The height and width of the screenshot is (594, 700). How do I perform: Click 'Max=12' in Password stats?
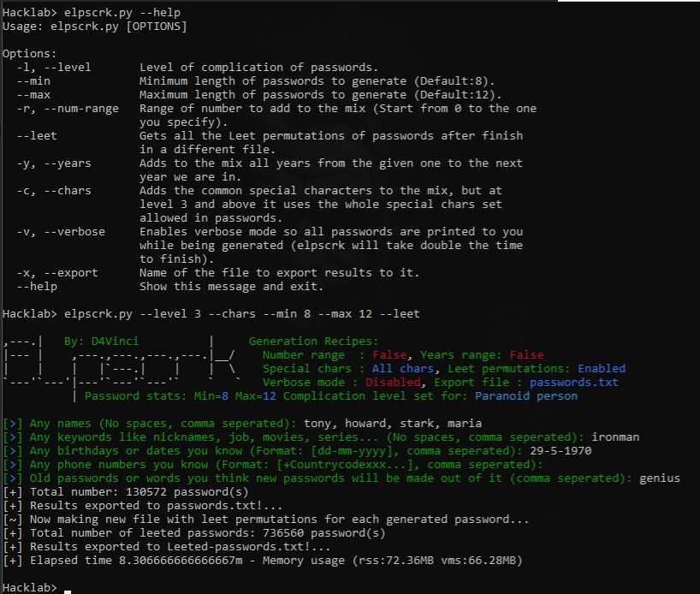click(x=256, y=396)
